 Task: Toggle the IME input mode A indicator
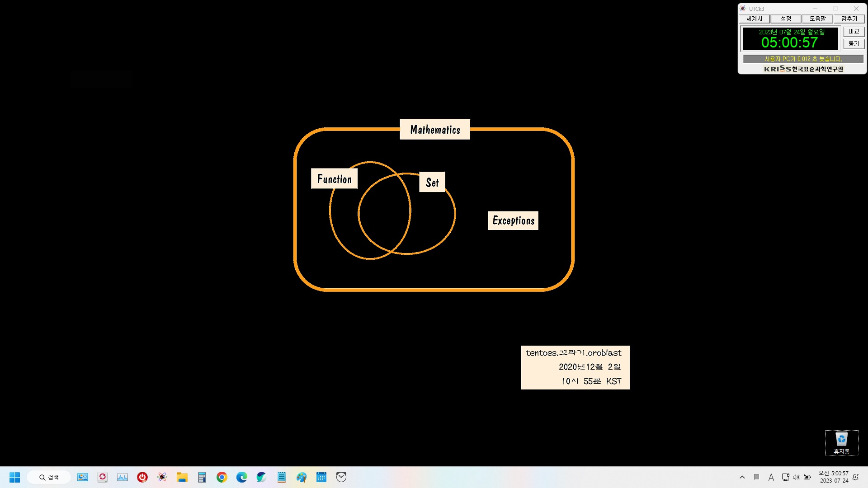point(771,477)
